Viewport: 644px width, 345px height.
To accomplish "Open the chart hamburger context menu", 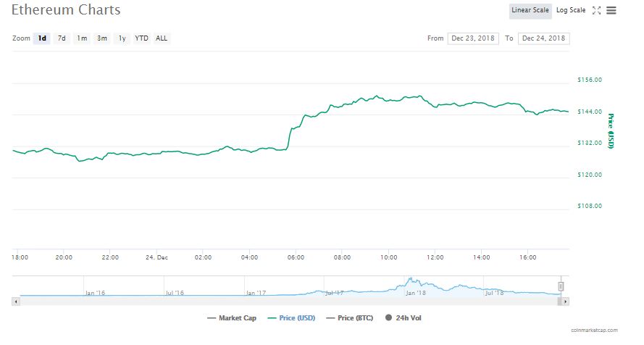I will (x=611, y=10).
